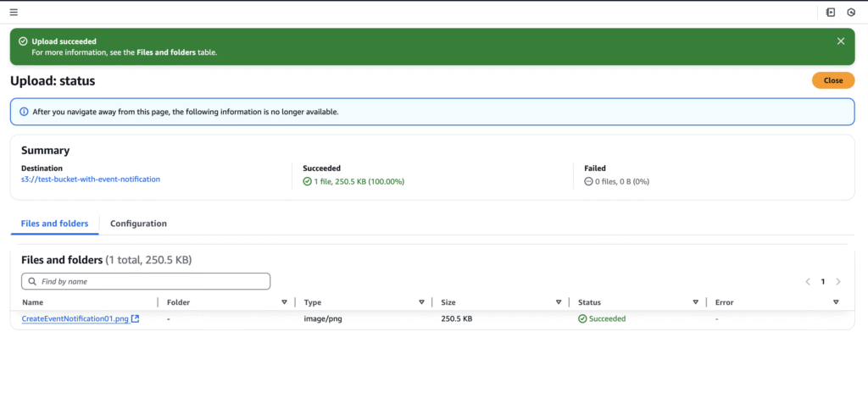868x398 pixels.
Task: Click the search magnifier icon
Action: click(33, 281)
